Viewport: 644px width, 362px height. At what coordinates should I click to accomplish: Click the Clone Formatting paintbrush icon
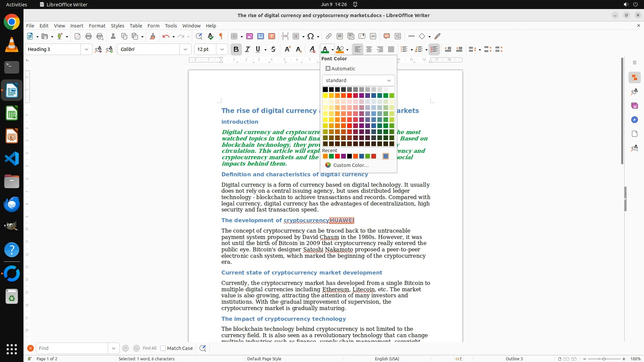153,36
